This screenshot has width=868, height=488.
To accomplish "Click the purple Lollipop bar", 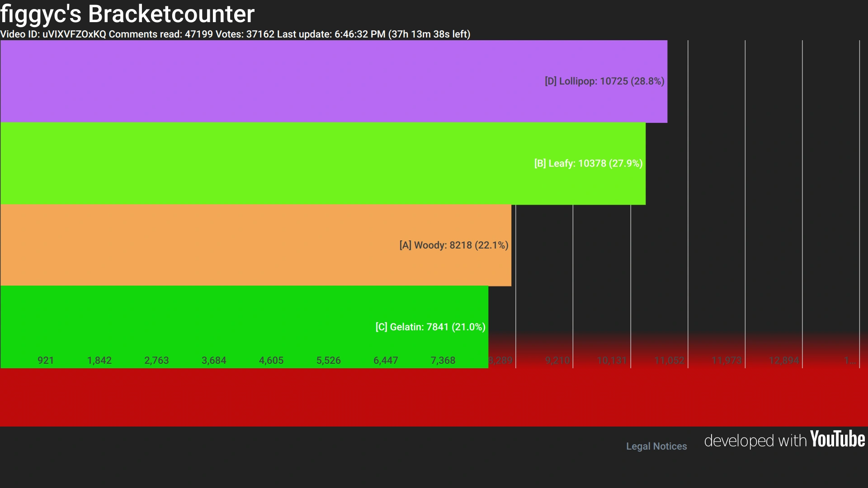I will (271, 81).
